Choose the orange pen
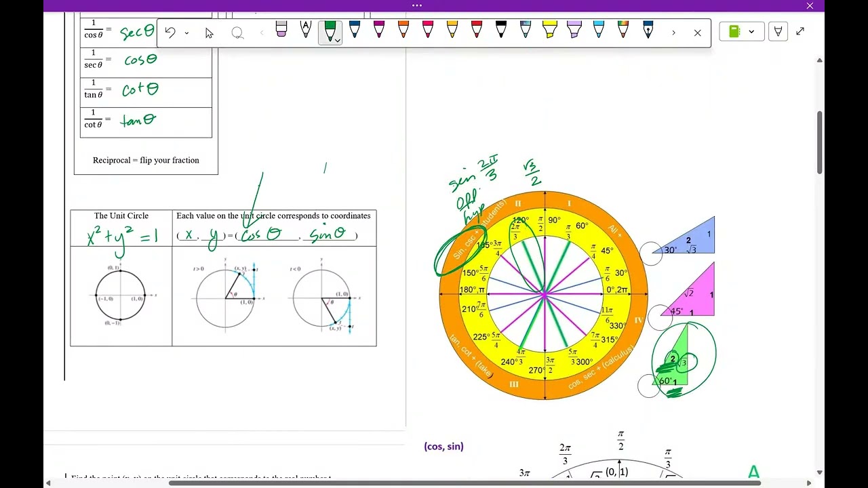The width and height of the screenshot is (868, 488). pyautogui.click(x=403, y=30)
